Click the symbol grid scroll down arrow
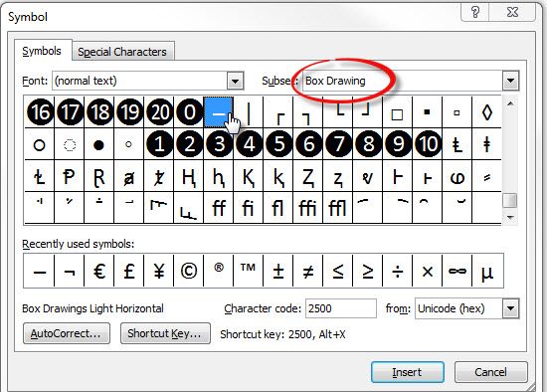Screen dimensions: 547x392 tap(510, 218)
